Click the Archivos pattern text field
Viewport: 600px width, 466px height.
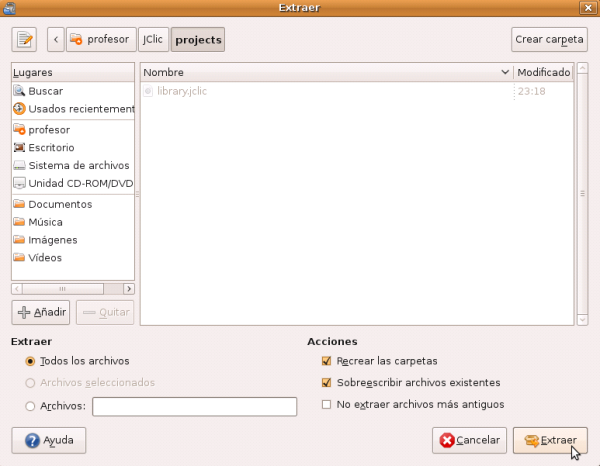point(194,406)
